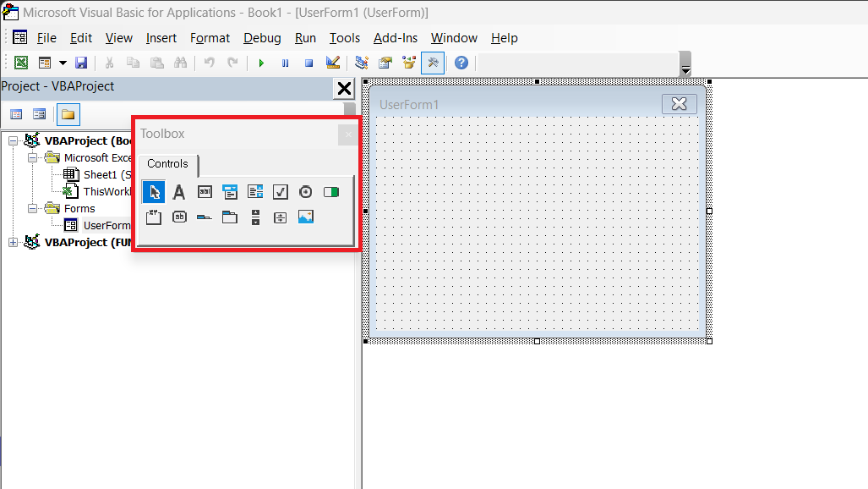Switch to the Controls tab in the Toolbox

pyautogui.click(x=167, y=164)
